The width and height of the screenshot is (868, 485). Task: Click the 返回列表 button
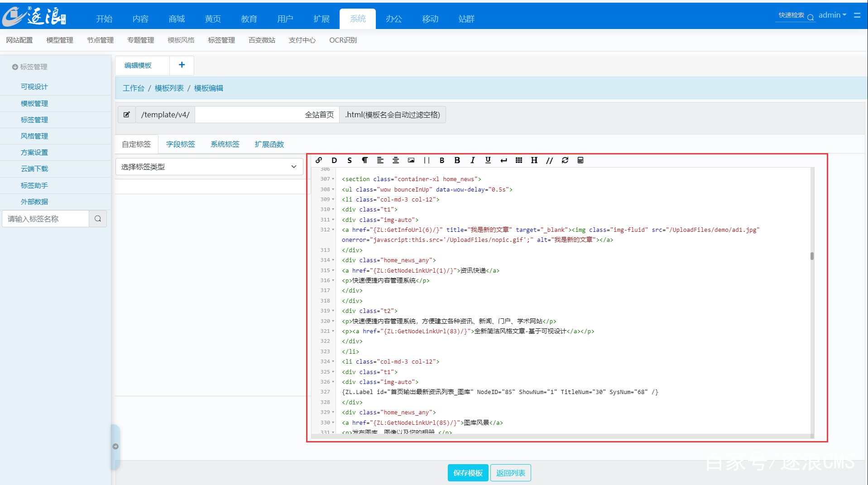pyautogui.click(x=511, y=473)
